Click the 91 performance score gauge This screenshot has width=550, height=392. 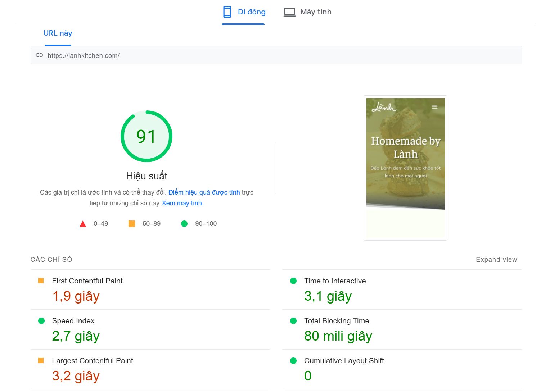point(146,136)
